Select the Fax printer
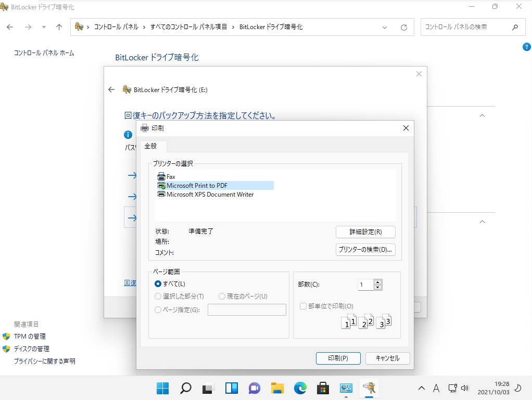 pyautogui.click(x=166, y=177)
